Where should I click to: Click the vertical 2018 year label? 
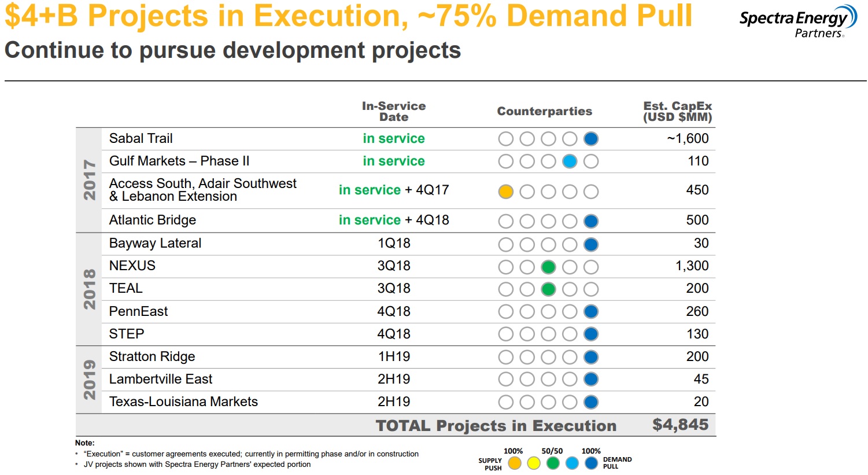(89, 289)
